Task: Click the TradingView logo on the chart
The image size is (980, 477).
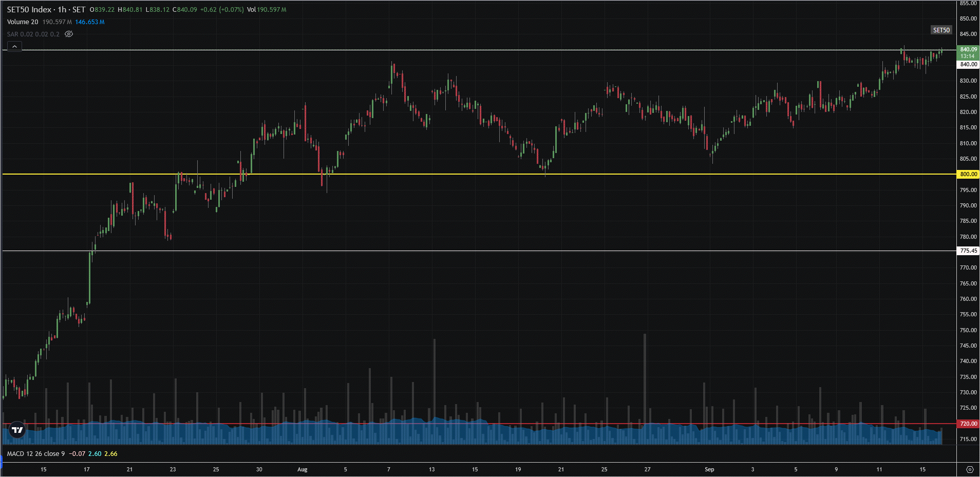Action: point(17,430)
